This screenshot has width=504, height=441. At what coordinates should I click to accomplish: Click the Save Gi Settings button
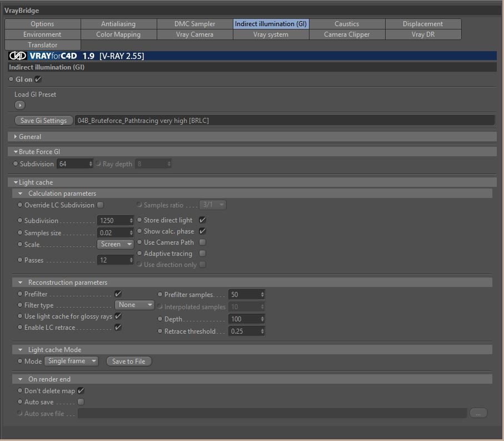pyautogui.click(x=44, y=121)
